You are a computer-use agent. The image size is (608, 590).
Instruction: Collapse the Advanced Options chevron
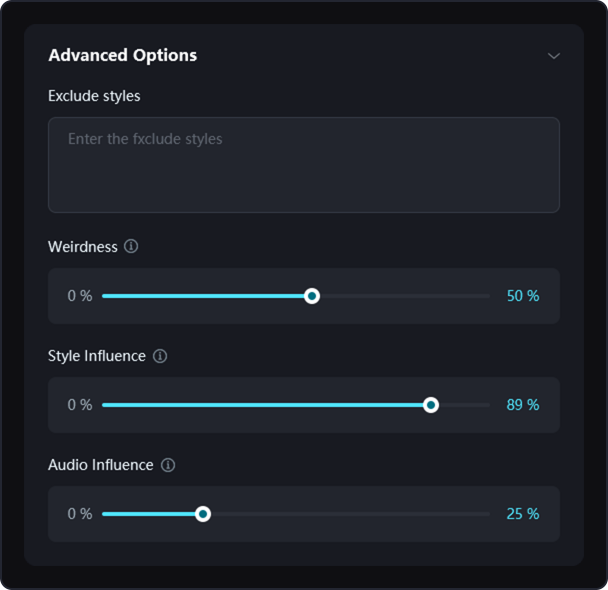(x=553, y=56)
